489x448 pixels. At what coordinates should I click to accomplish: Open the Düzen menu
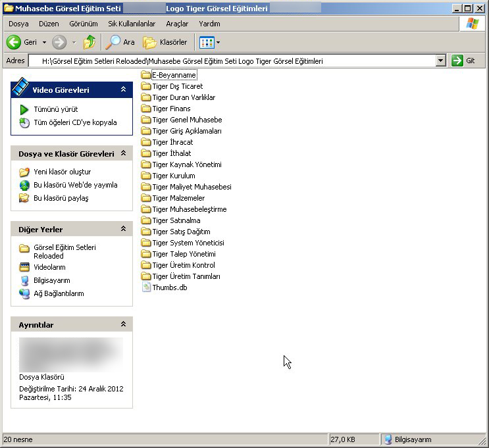point(49,24)
